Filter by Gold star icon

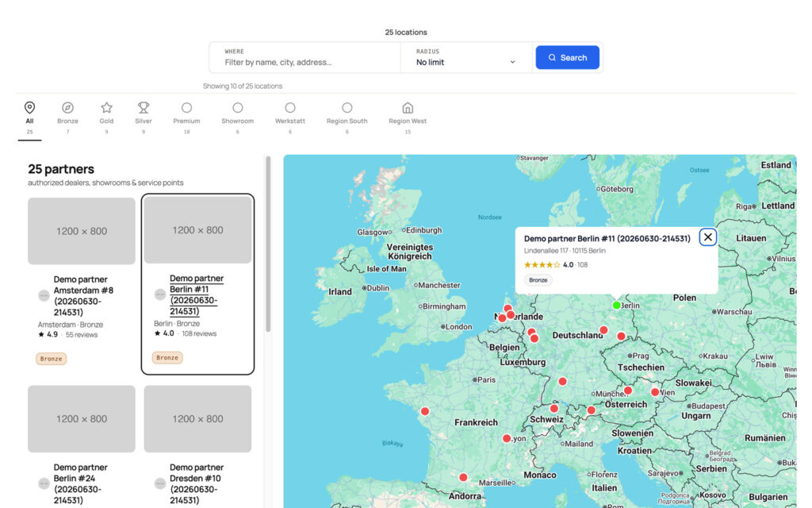(106, 107)
